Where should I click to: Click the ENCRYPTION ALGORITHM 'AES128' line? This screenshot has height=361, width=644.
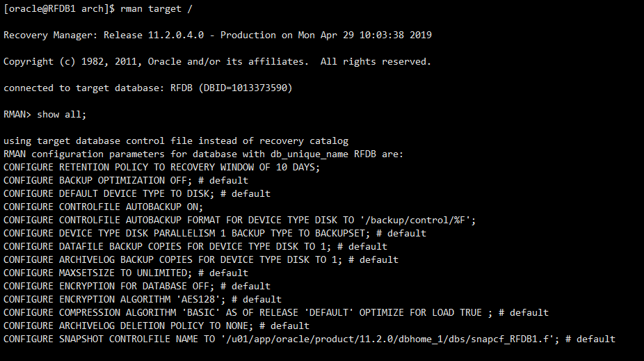pyautogui.click(x=142, y=299)
